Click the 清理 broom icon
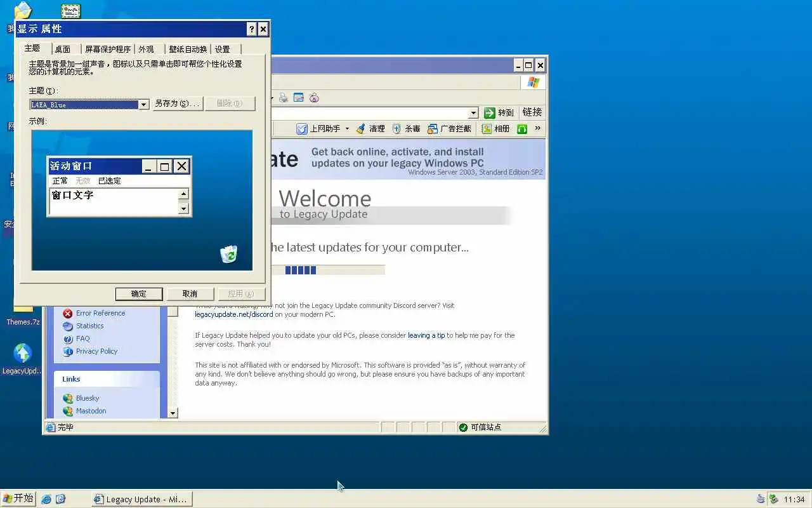 (360, 128)
